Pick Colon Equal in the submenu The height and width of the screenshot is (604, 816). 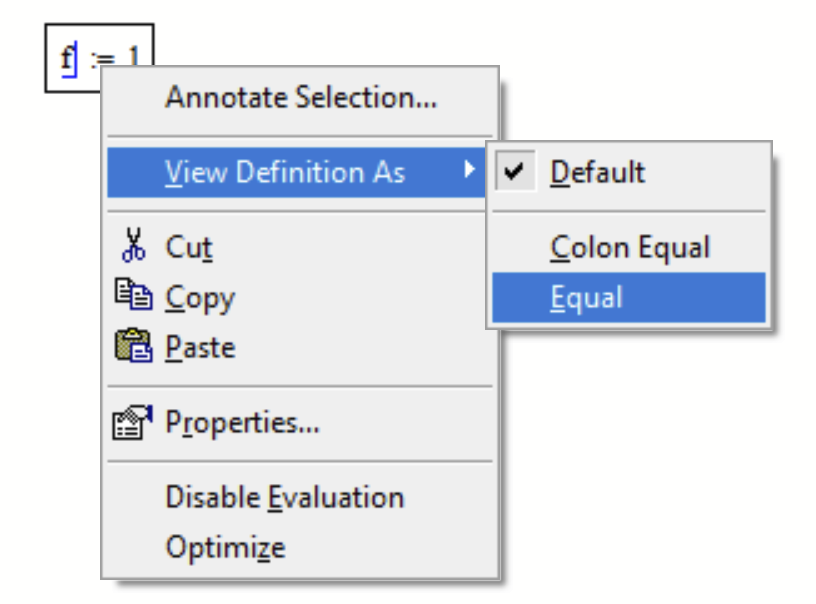(x=630, y=248)
